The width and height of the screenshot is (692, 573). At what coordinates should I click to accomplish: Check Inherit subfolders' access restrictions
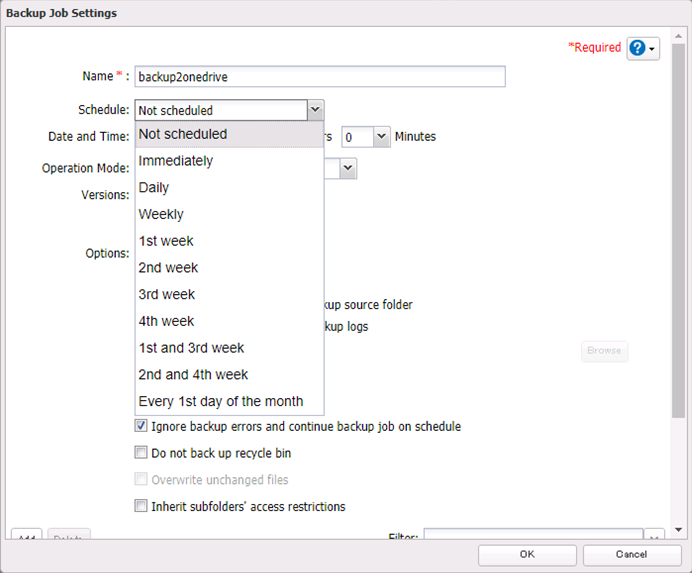(141, 506)
